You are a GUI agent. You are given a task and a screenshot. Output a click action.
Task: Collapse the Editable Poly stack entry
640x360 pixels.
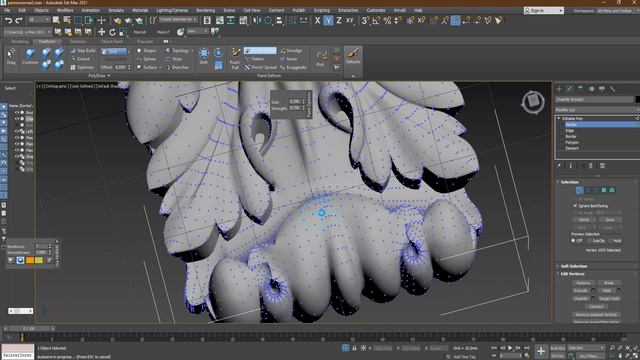click(559, 118)
